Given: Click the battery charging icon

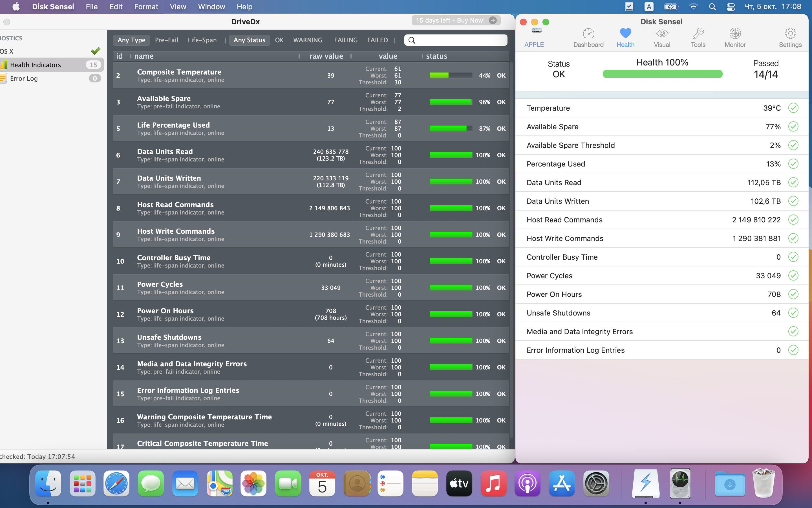Looking at the screenshot, I should coord(671,7).
